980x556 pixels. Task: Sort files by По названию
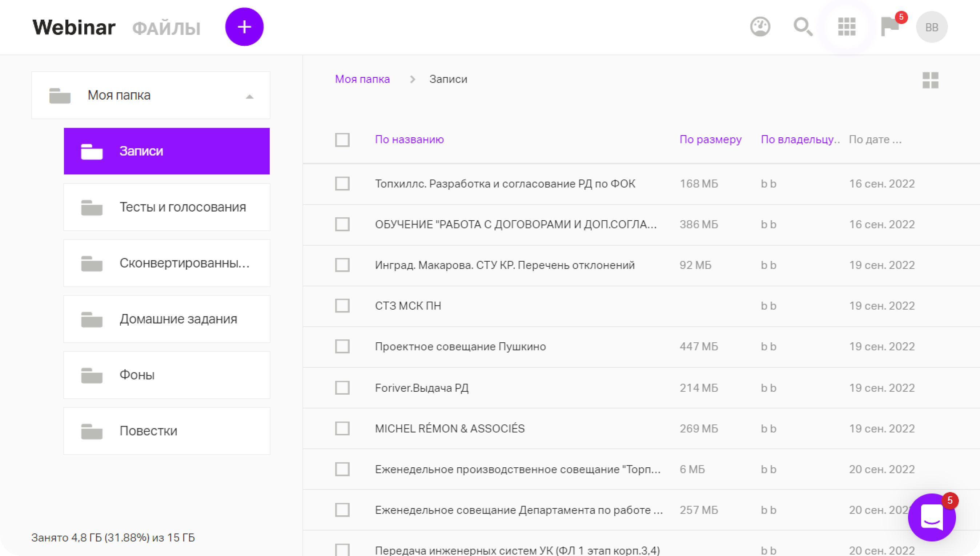tap(409, 140)
